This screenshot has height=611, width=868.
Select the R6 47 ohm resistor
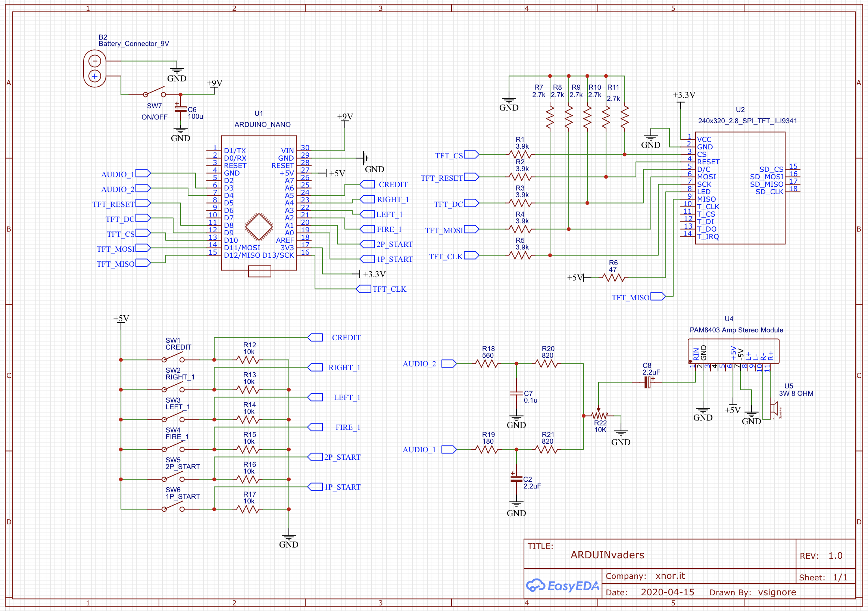tap(613, 278)
